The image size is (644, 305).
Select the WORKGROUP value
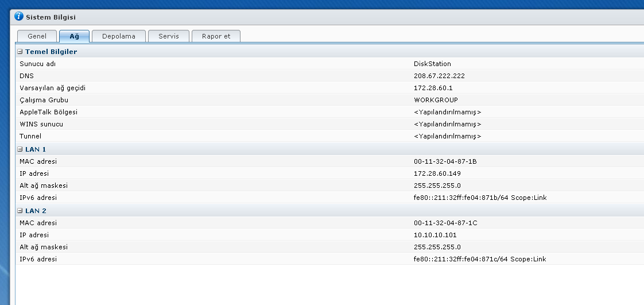click(x=436, y=100)
